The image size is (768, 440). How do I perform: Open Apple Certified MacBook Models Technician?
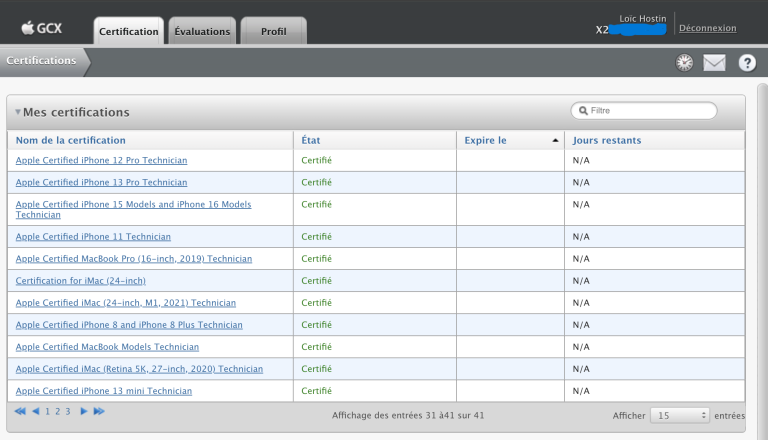[x=107, y=347]
